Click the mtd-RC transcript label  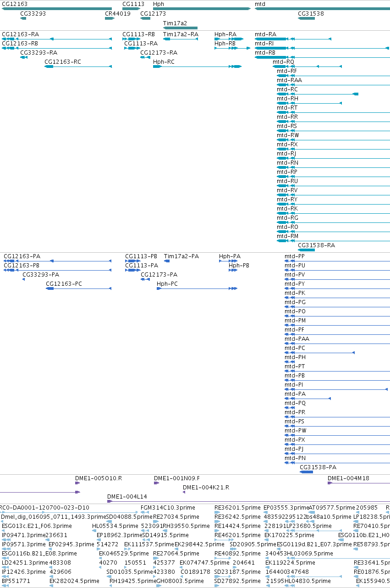coord(287,89)
